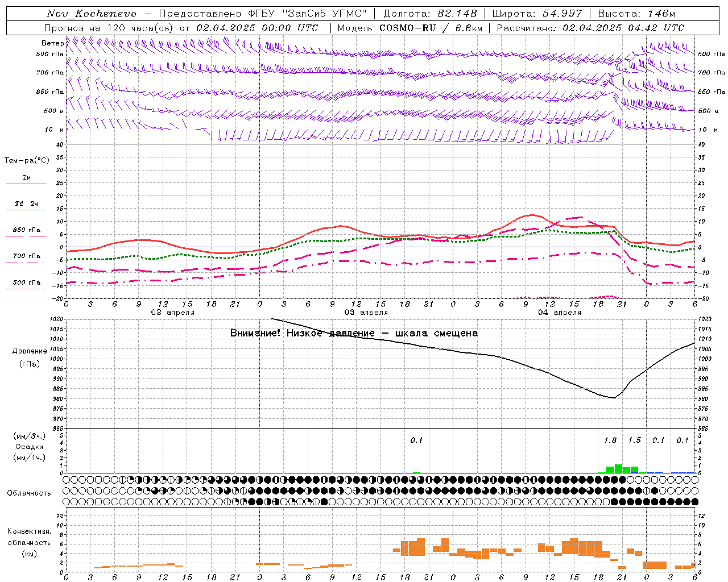Image resolution: width=728 pixels, height=582 pixels.
Task: Select the '1.5' precipitation amount value
Action: click(x=634, y=440)
